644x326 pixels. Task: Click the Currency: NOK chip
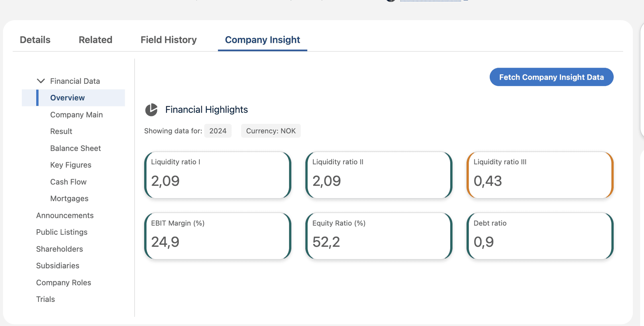point(271,131)
